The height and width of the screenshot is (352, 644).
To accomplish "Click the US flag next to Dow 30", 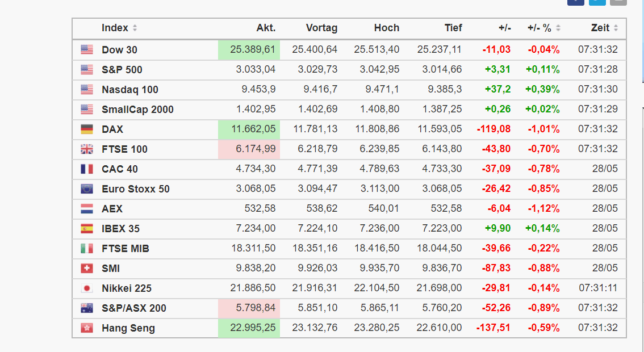I will [86, 50].
